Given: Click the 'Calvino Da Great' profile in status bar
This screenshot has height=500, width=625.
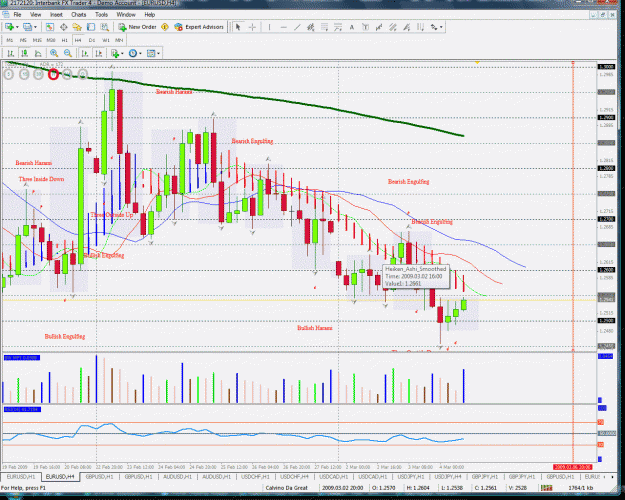Looking at the screenshot, I should click(x=287, y=488).
